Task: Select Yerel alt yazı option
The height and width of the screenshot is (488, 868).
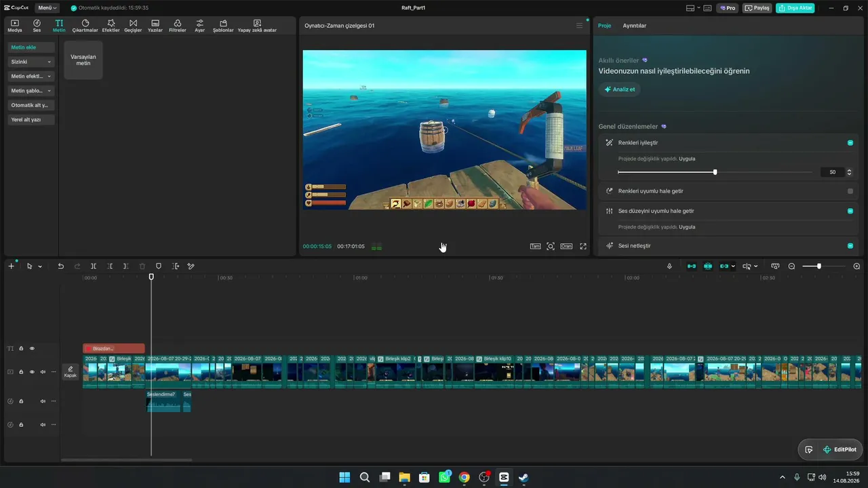Action: (31, 119)
